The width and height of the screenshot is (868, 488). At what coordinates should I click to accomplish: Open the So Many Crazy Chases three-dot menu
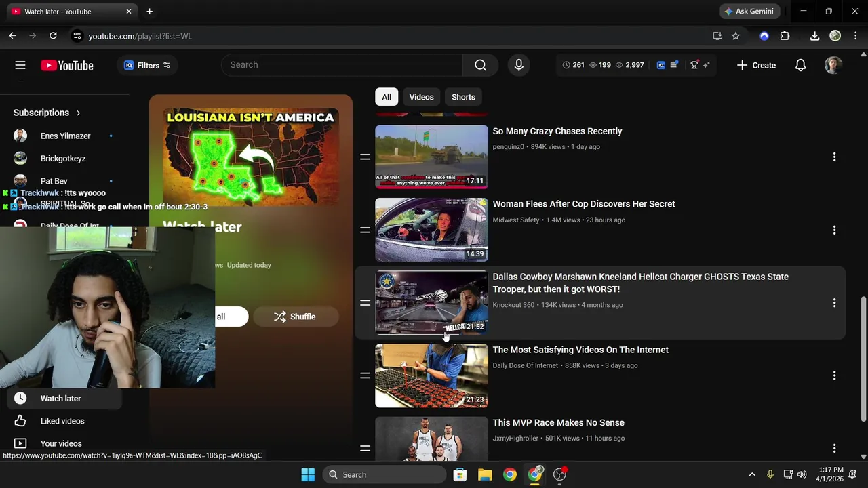(x=834, y=157)
